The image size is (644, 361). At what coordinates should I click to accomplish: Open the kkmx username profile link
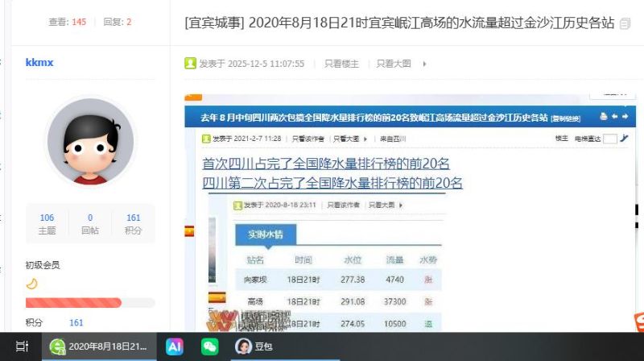click(x=39, y=63)
